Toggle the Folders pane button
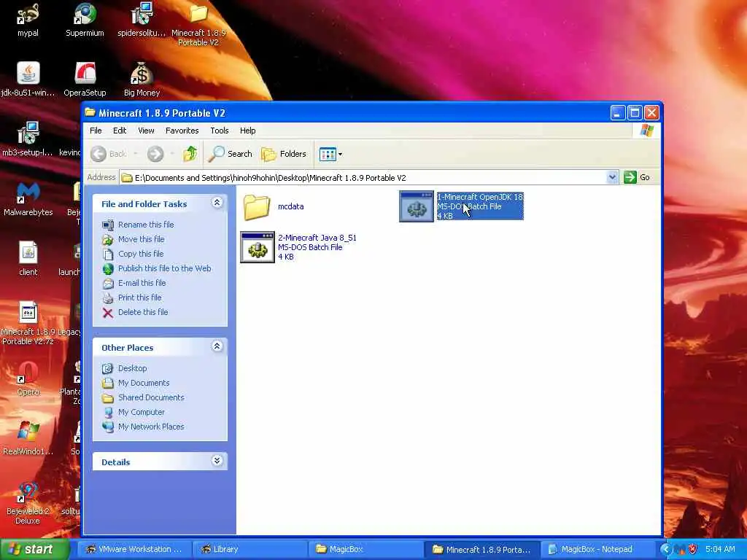Screen dimensions: 747x560 (x=284, y=154)
